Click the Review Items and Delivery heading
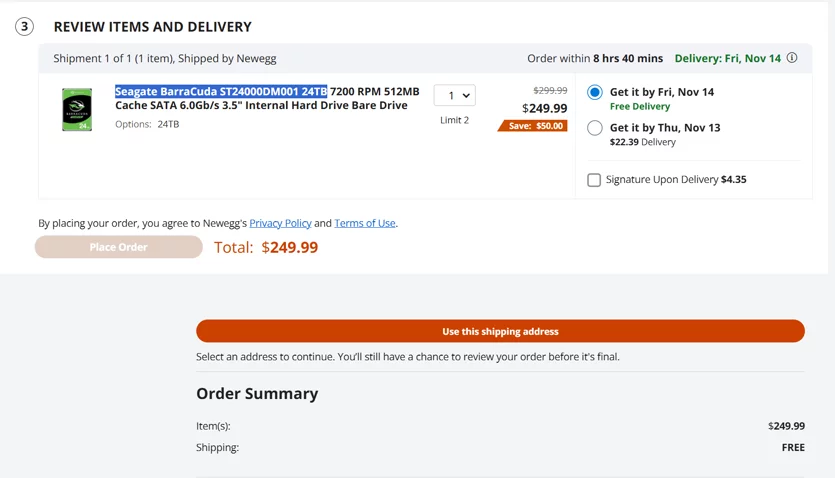 [152, 27]
